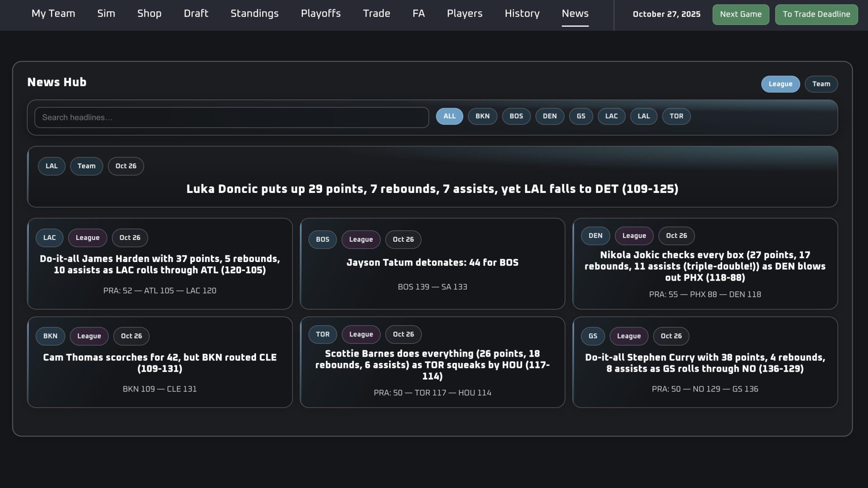Viewport: 868px width, 488px height.
Task: Click the GS tag on the Curry story
Action: [593, 336]
